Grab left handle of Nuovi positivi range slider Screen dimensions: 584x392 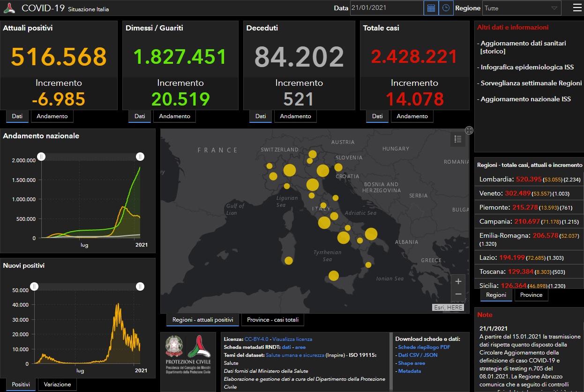[34, 286]
